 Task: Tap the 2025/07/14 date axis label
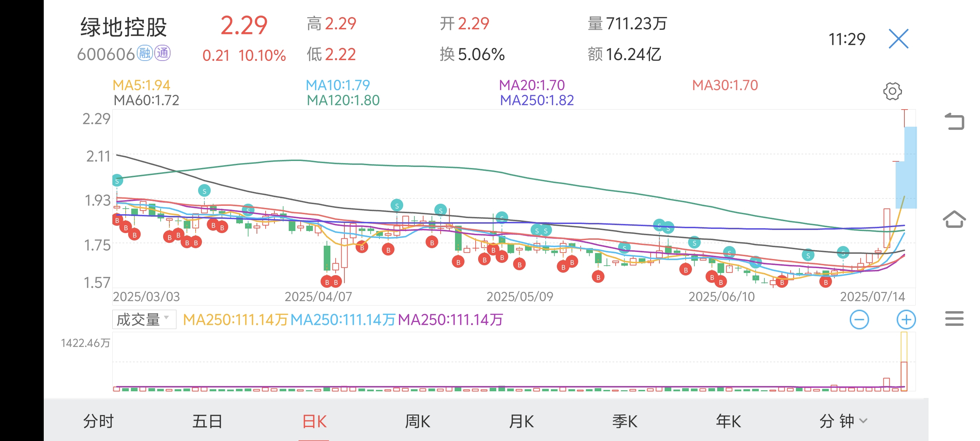(x=872, y=296)
